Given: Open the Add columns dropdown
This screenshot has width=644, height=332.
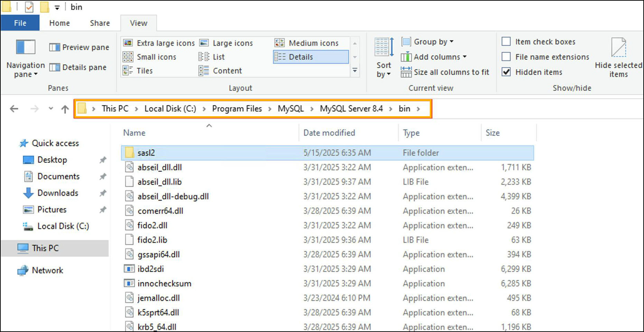Looking at the screenshot, I should click(434, 57).
